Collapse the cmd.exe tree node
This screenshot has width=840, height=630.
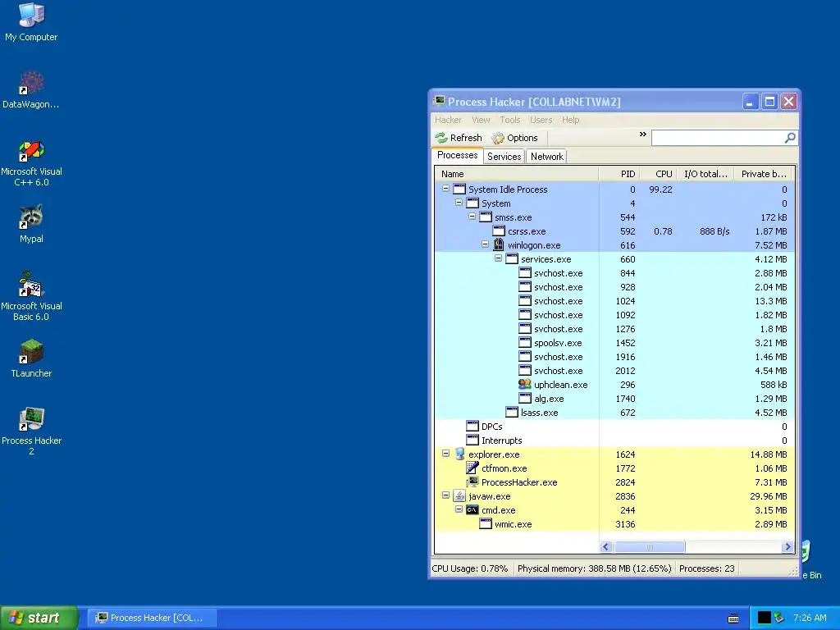(x=459, y=509)
